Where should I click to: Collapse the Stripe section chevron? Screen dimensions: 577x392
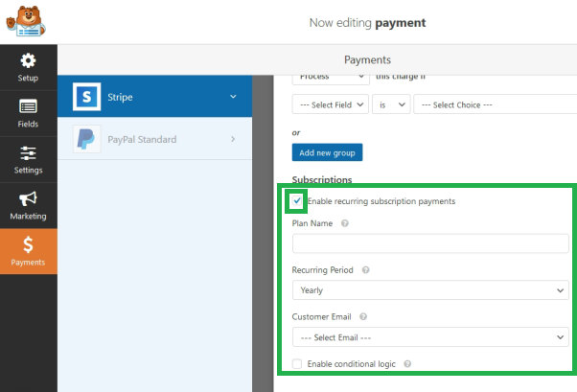pos(233,97)
